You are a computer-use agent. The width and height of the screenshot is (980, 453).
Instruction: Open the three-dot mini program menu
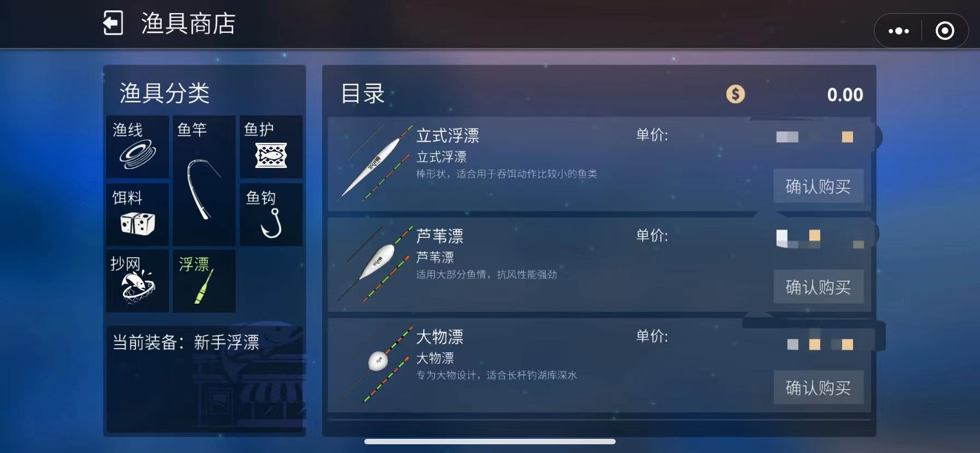pyautogui.click(x=899, y=31)
